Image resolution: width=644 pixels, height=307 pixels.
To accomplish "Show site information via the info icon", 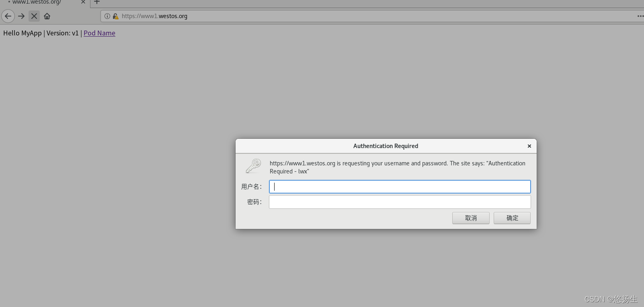I will 107,16.
